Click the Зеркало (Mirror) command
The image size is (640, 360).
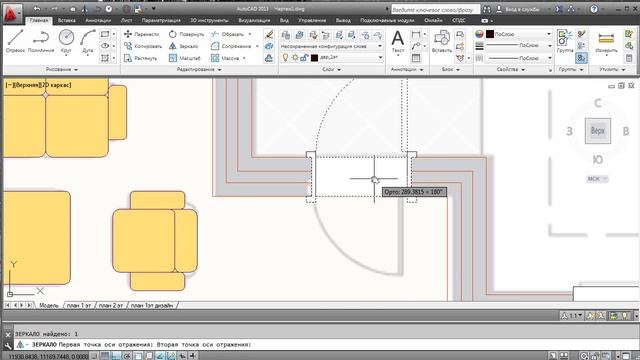[x=184, y=46]
